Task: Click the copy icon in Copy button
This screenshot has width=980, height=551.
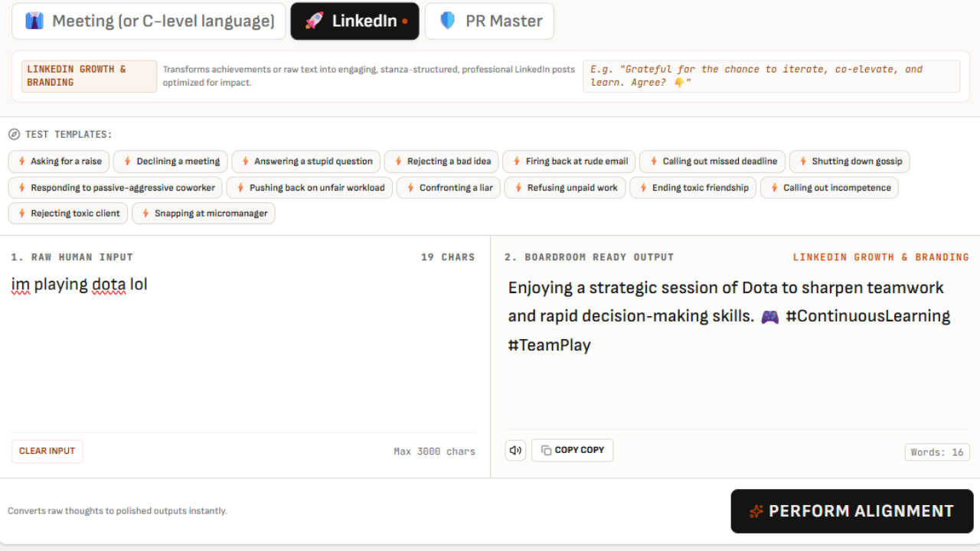Action: [x=546, y=450]
